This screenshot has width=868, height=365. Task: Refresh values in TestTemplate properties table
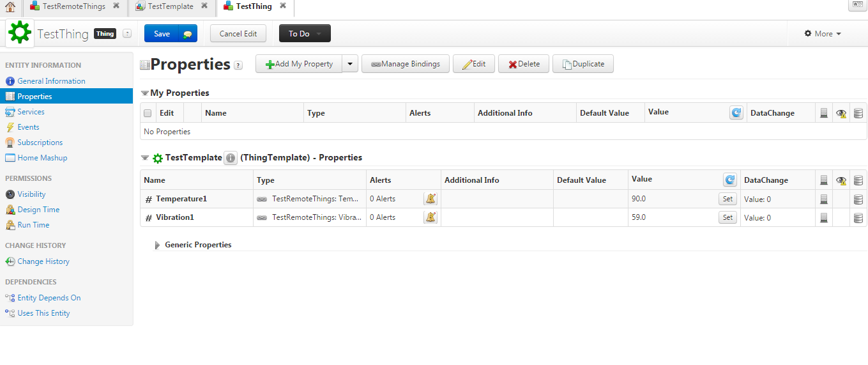click(x=730, y=180)
